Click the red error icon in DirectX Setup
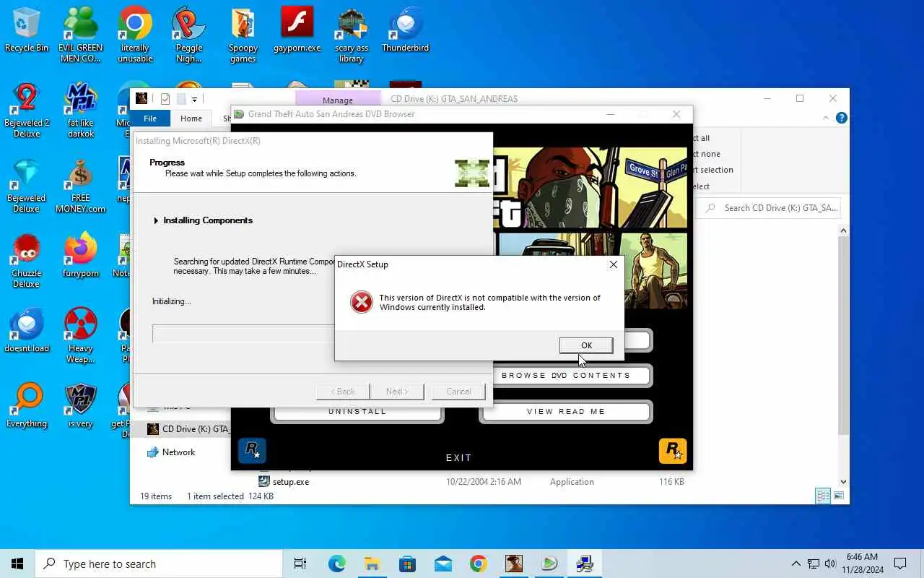This screenshot has width=924, height=578. (x=362, y=302)
